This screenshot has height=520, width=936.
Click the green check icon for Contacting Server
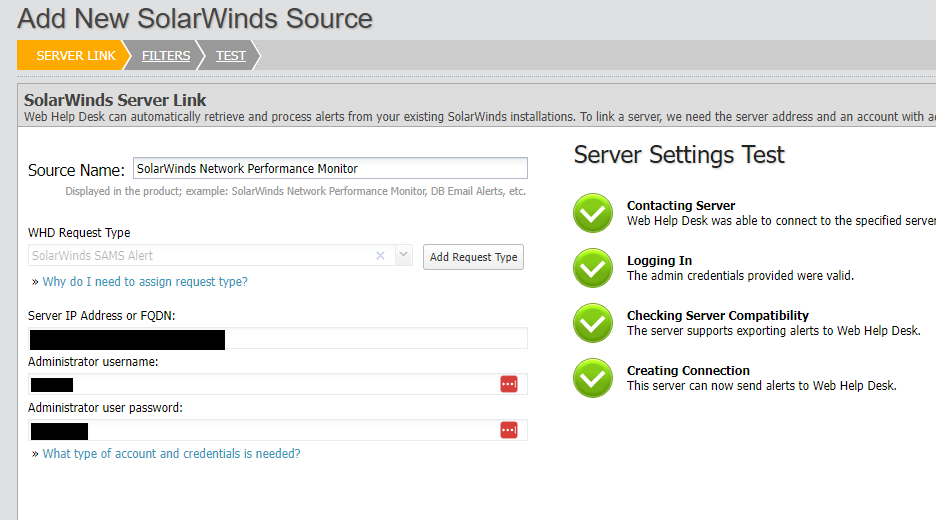[x=593, y=213]
